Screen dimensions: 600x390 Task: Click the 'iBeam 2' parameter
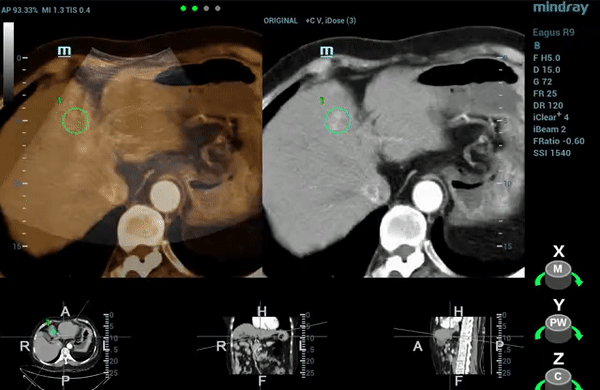[549, 129]
